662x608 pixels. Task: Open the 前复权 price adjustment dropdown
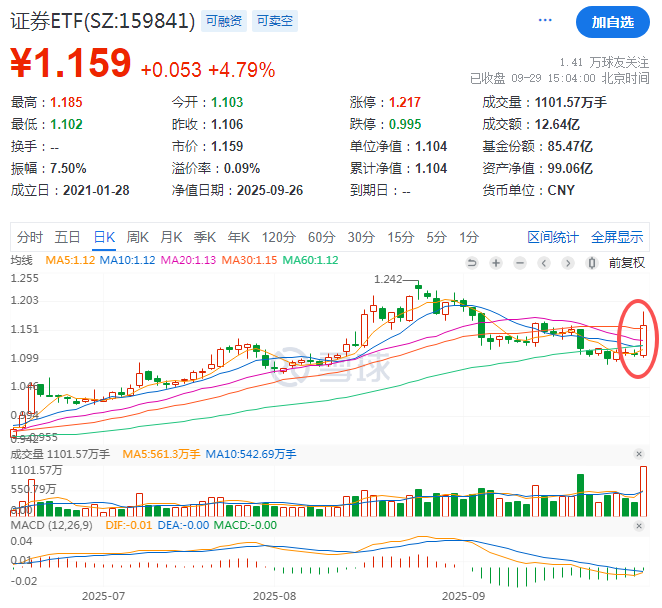click(x=626, y=263)
